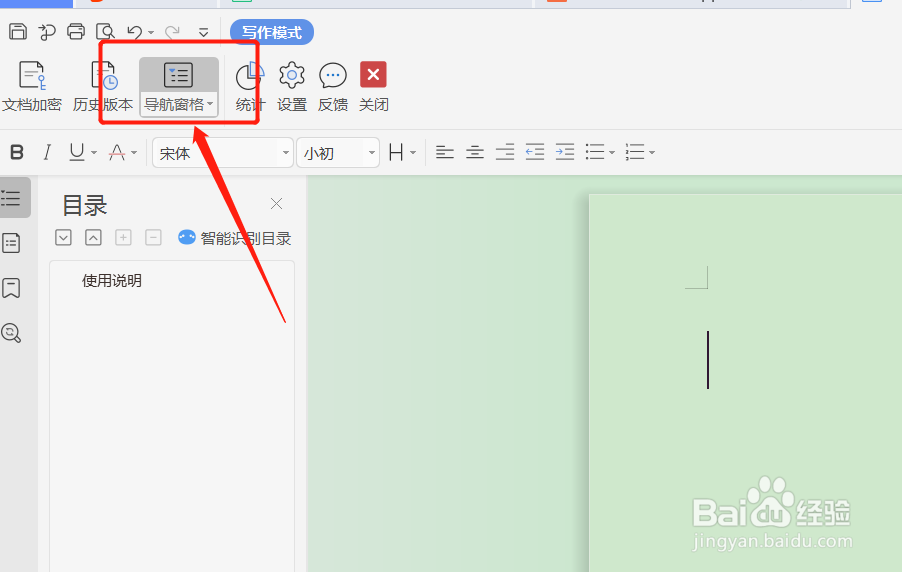Open 设置 settings gear
This screenshot has width=902, height=572.
point(292,87)
